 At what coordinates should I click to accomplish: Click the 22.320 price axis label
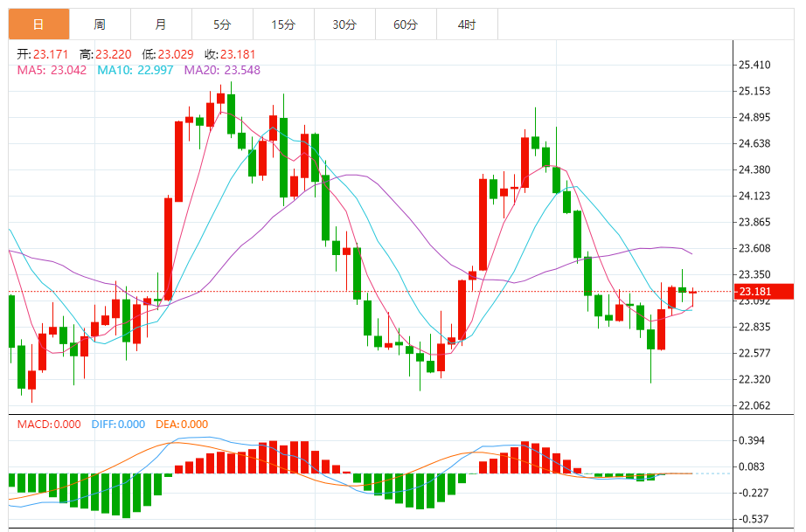pos(754,379)
